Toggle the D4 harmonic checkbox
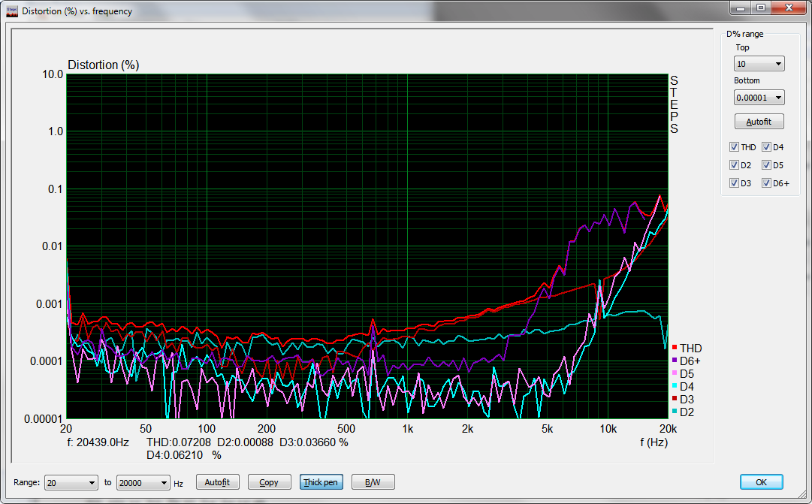 click(x=766, y=147)
